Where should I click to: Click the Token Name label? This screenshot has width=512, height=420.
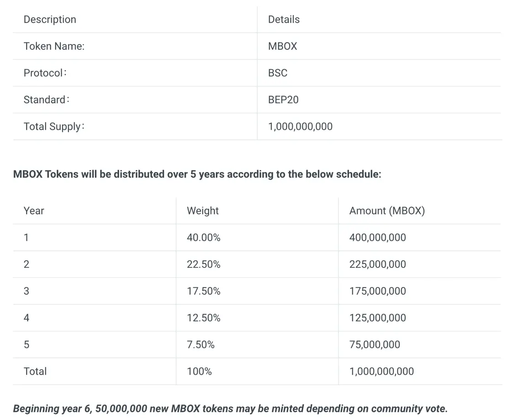pyautogui.click(x=54, y=46)
